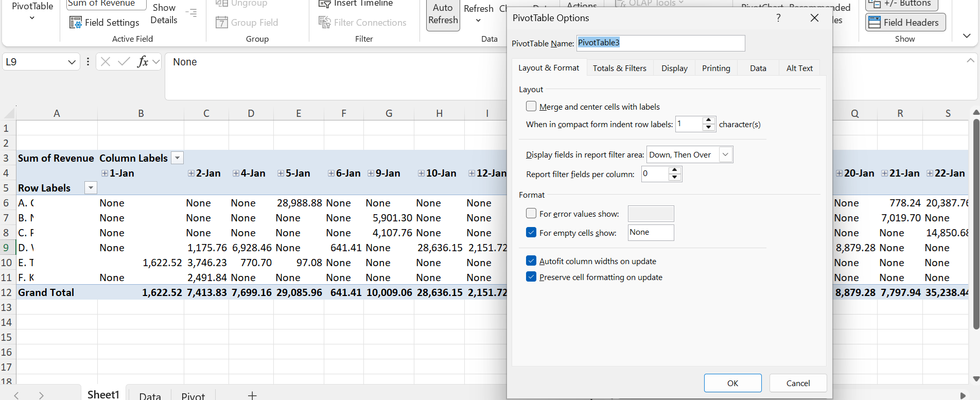Click the Active Field name box

tap(107, 4)
